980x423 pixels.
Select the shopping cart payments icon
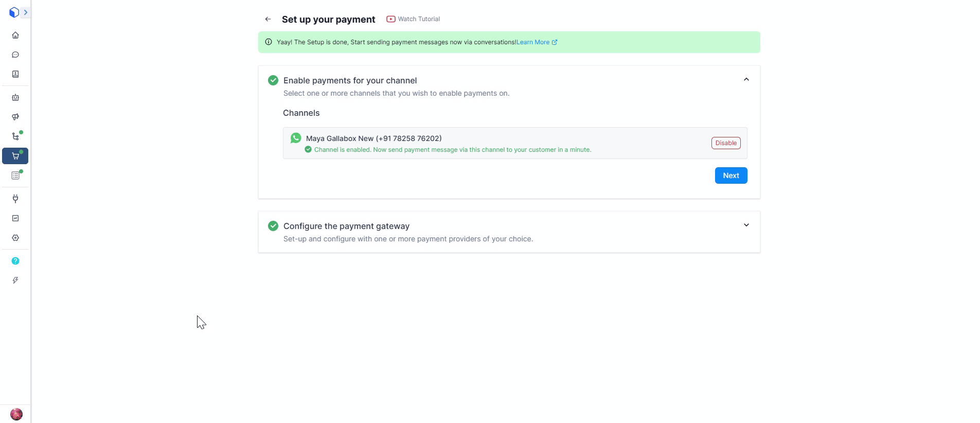(x=15, y=156)
